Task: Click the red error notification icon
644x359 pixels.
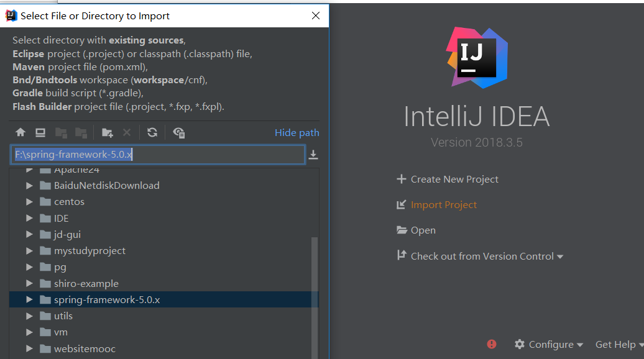Action: coord(492,344)
